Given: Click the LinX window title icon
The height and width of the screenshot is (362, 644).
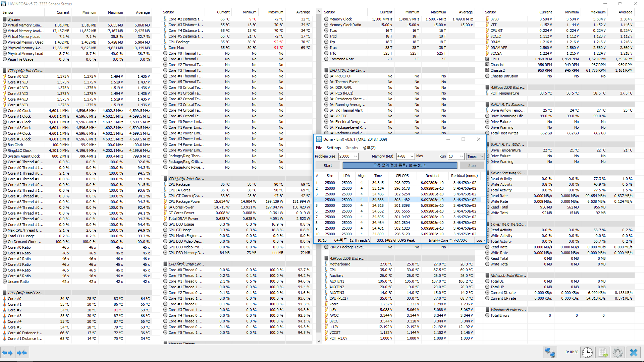Looking at the screenshot, I should point(318,139).
